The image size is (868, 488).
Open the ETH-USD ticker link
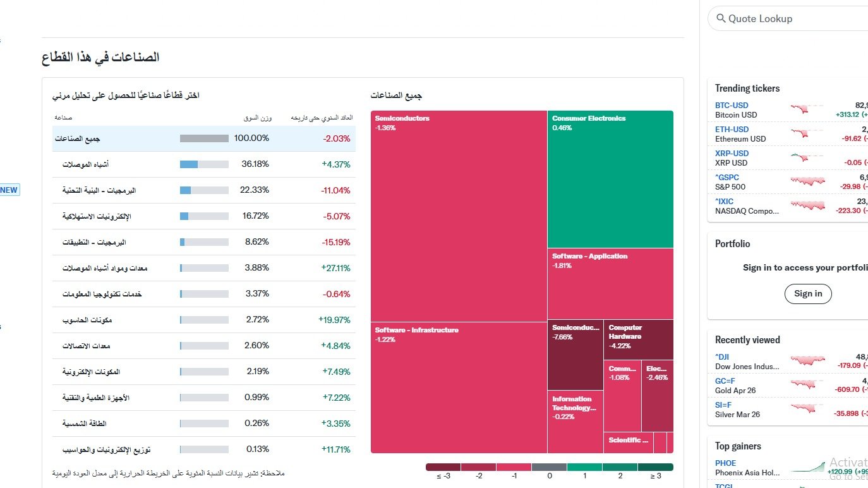coord(732,130)
